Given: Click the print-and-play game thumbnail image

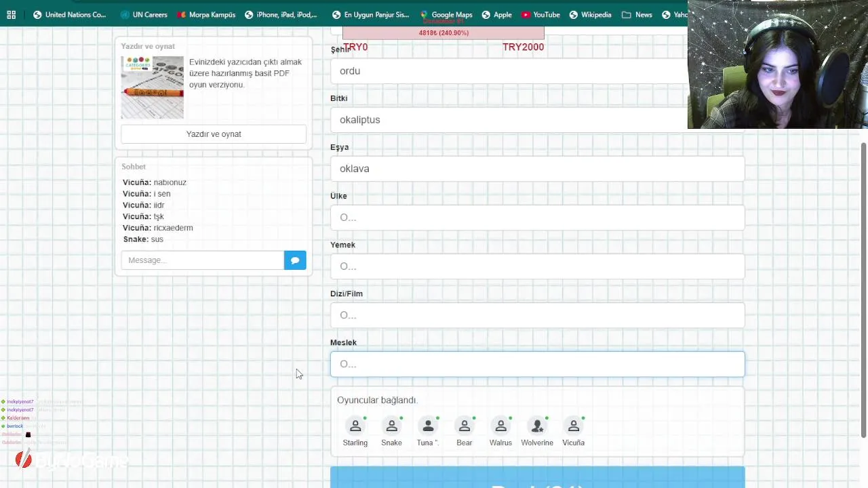Looking at the screenshot, I should point(152,87).
